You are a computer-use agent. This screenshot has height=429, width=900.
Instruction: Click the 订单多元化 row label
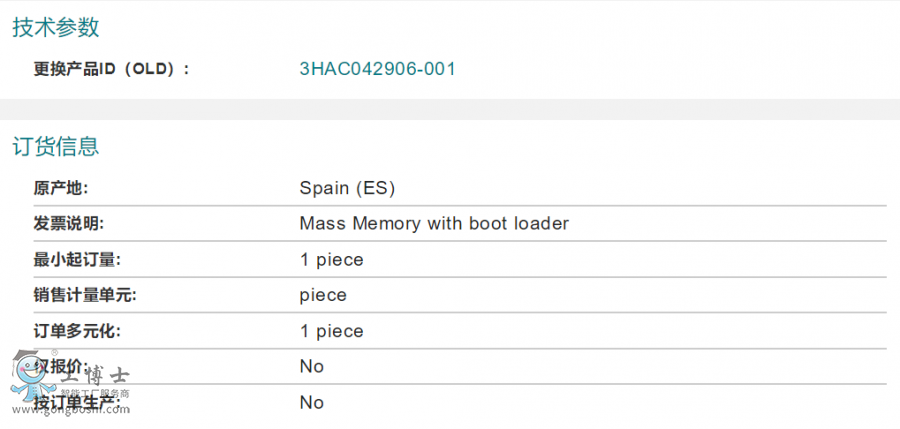[x=77, y=331]
